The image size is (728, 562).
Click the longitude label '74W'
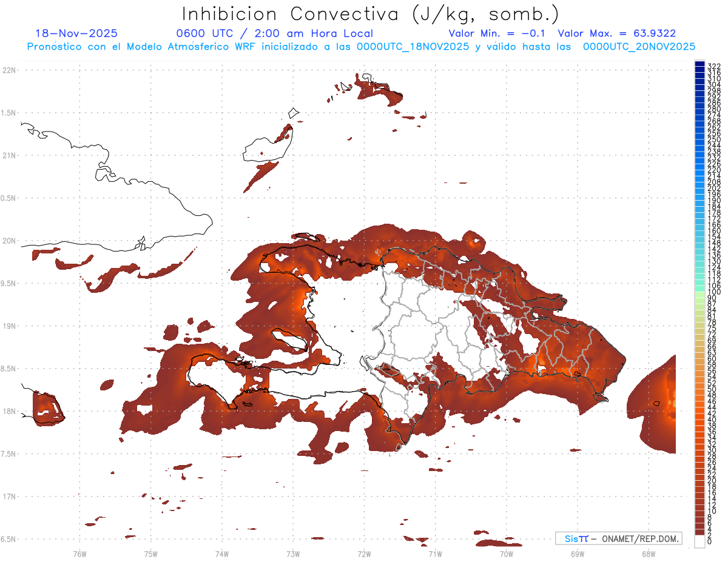point(221,554)
